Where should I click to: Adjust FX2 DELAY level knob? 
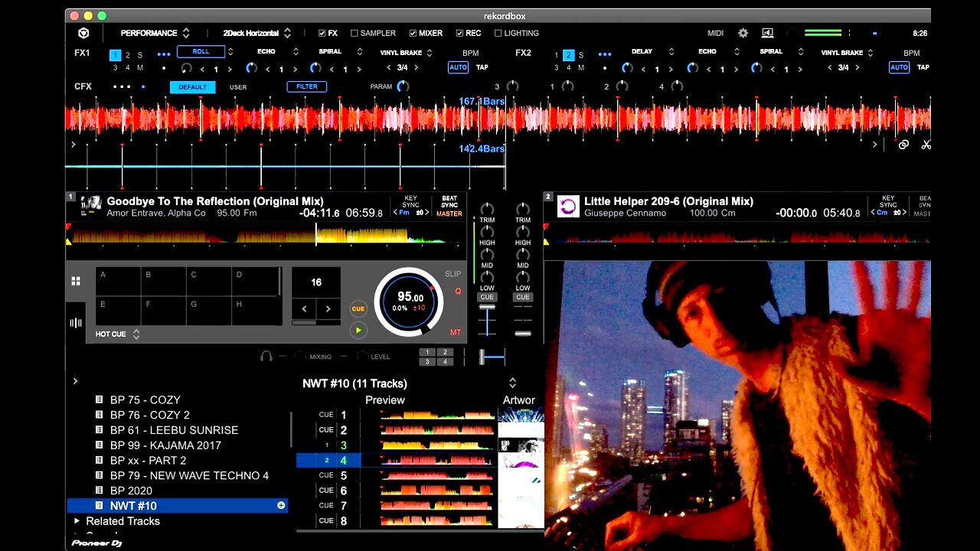tap(627, 68)
